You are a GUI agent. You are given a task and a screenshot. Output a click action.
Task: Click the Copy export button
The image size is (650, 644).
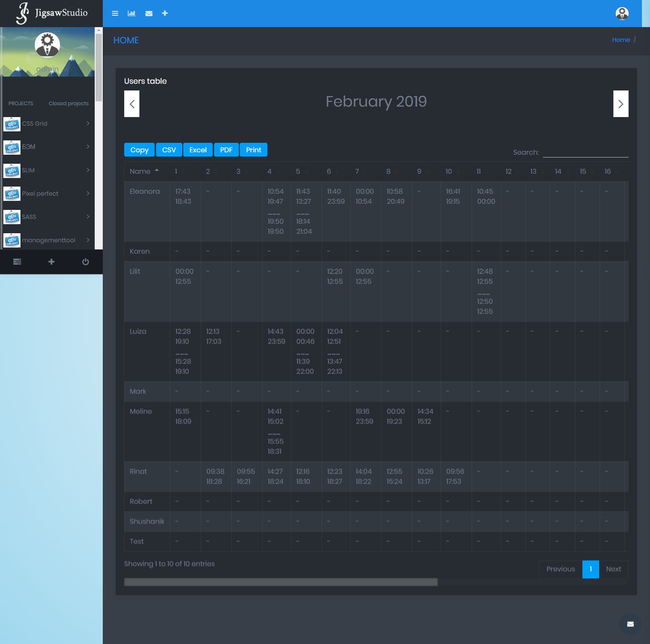tap(139, 150)
